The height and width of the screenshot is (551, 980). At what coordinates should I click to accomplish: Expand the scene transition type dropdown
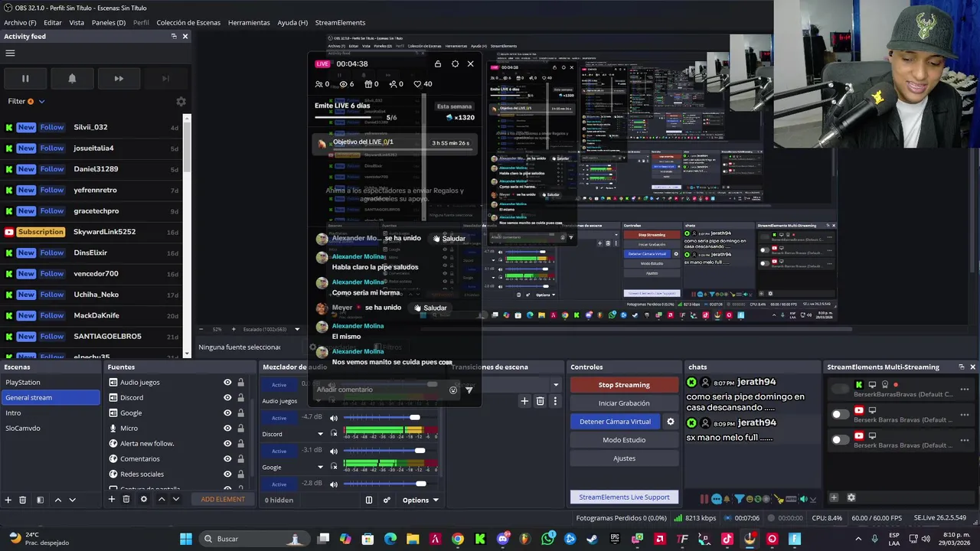click(x=555, y=385)
